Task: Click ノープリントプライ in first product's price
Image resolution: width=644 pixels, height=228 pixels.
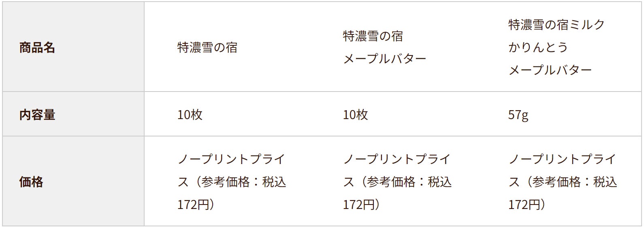Action: 231,159
